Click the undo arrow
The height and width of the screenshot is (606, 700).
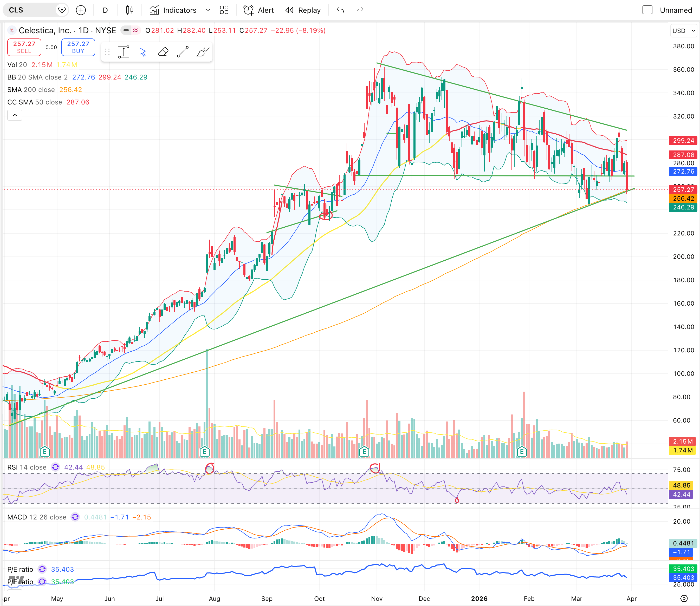tap(340, 10)
